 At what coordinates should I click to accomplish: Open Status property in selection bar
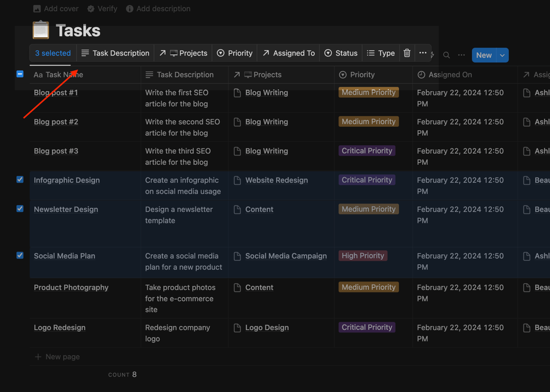point(341,53)
